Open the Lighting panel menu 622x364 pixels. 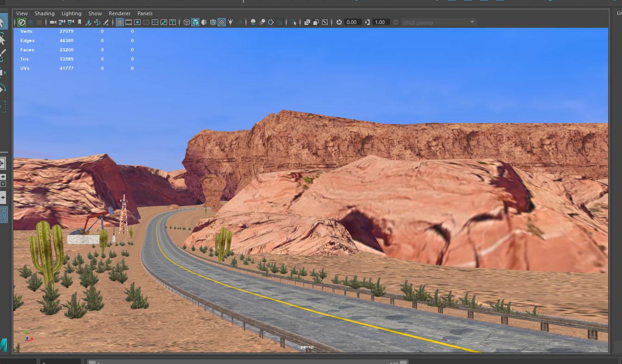click(x=71, y=13)
